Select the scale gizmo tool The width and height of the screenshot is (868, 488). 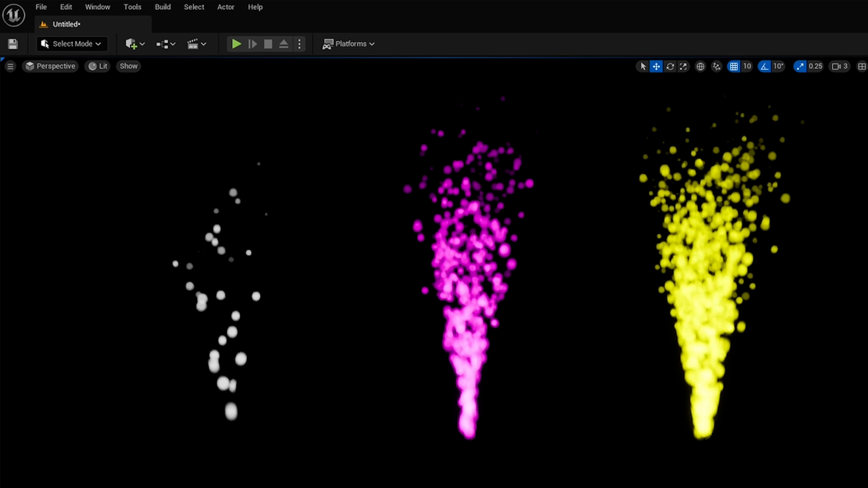pyautogui.click(x=684, y=66)
